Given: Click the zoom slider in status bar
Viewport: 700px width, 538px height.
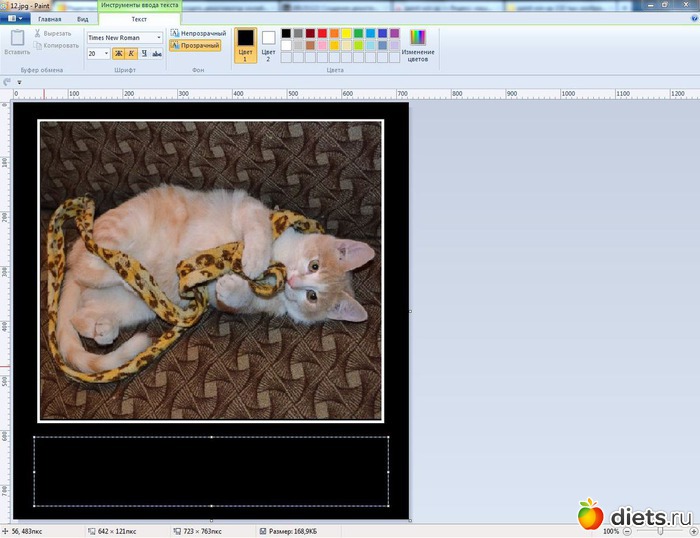Looking at the screenshot, I should [660, 531].
